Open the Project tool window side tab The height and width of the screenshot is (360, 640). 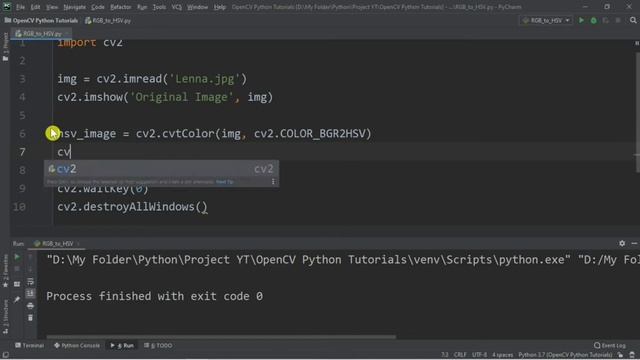click(x=5, y=47)
